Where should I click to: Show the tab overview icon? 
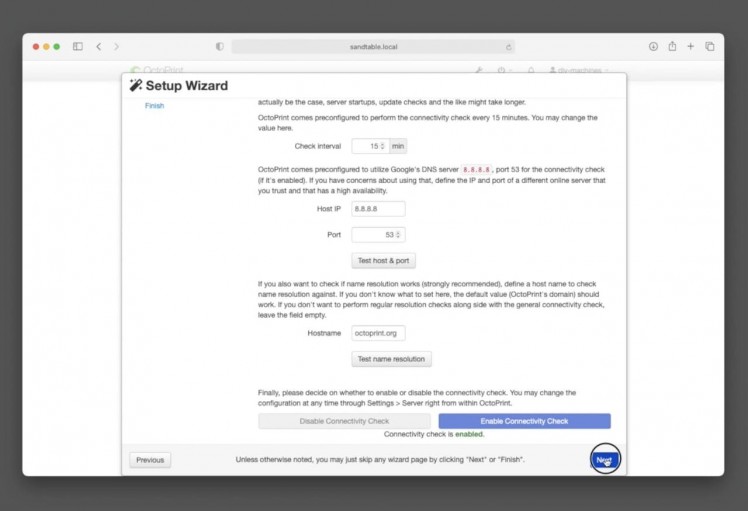pos(710,46)
